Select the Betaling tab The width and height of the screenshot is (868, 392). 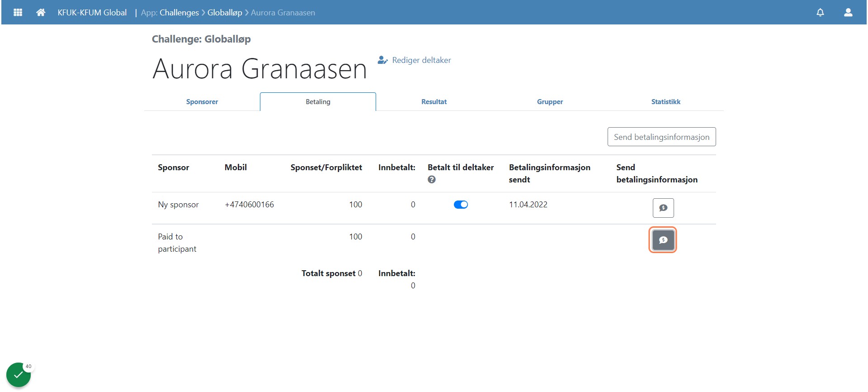coord(318,102)
